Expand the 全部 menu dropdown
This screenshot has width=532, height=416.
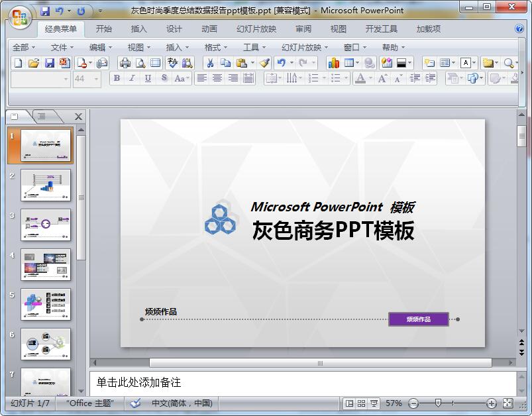click(x=33, y=48)
